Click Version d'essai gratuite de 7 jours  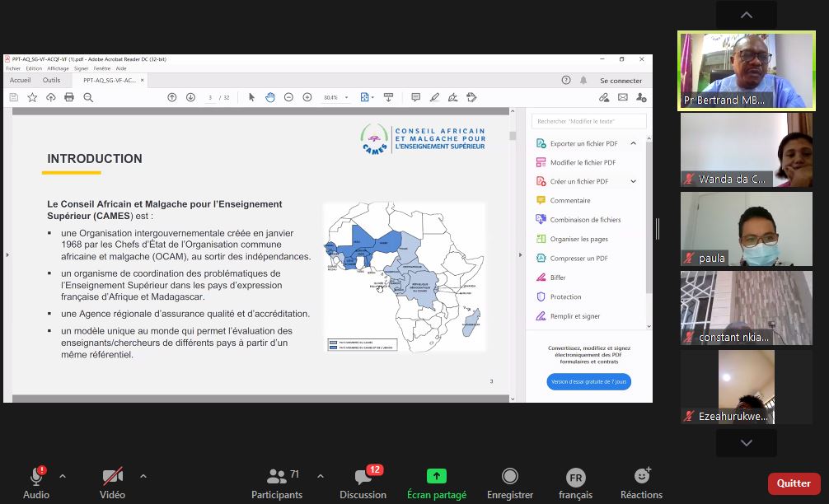588,381
